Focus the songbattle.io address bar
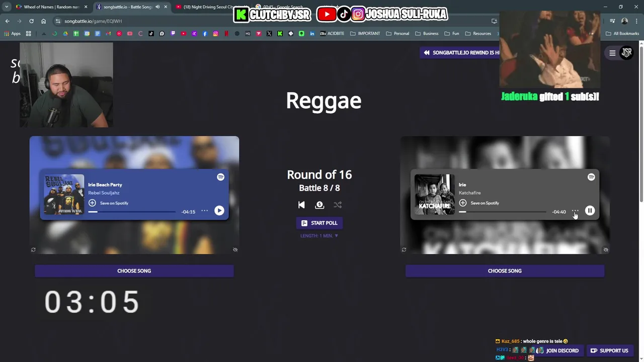 click(x=272, y=21)
